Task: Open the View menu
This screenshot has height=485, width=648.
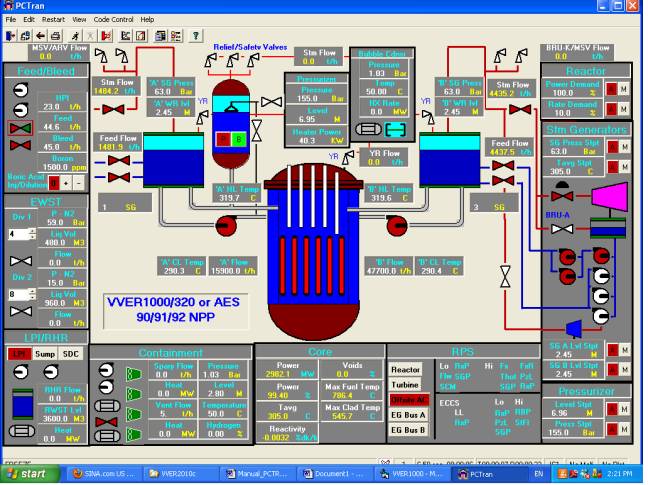Action: 79,19
